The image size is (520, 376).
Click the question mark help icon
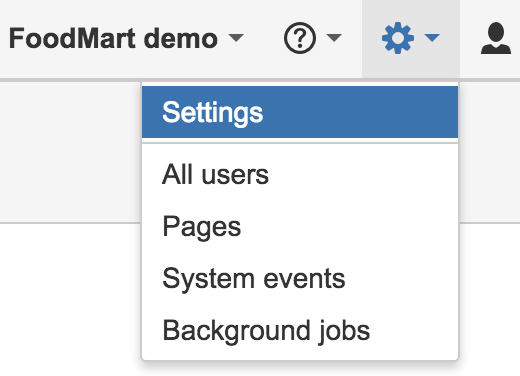[x=300, y=38]
